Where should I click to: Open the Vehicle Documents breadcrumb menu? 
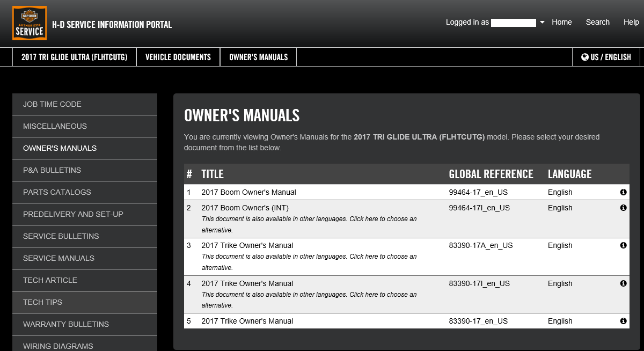178,57
